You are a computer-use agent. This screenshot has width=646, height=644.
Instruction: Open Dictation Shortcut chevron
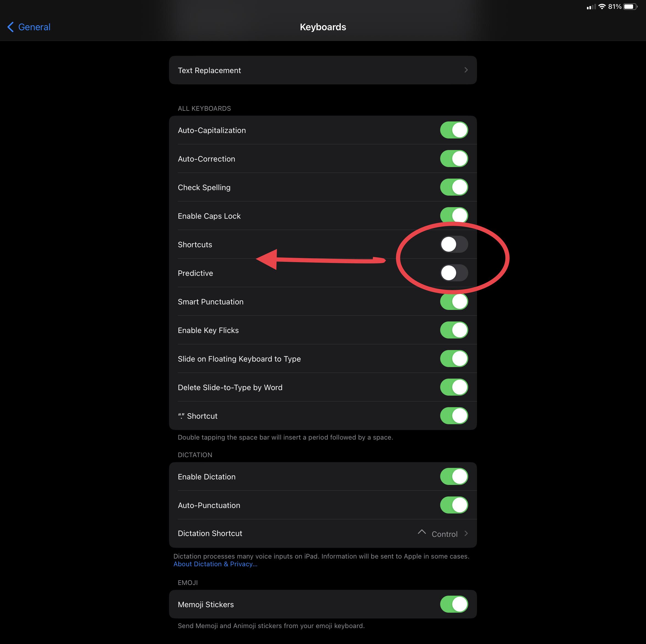pos(466,533)
